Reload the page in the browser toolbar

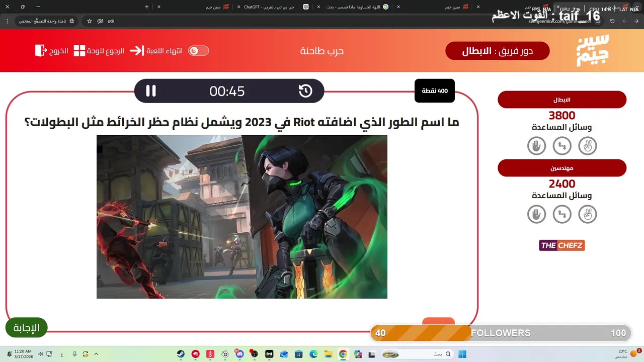[612, 21]
